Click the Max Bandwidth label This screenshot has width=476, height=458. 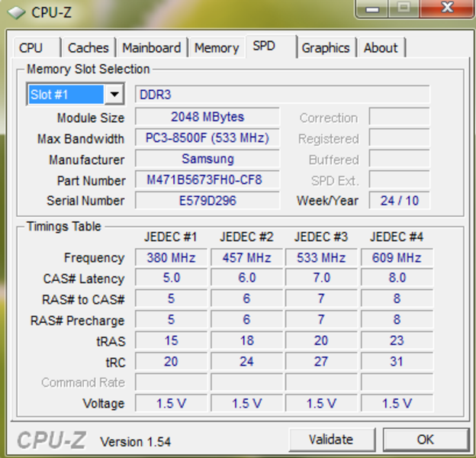[x=81, y=139]
